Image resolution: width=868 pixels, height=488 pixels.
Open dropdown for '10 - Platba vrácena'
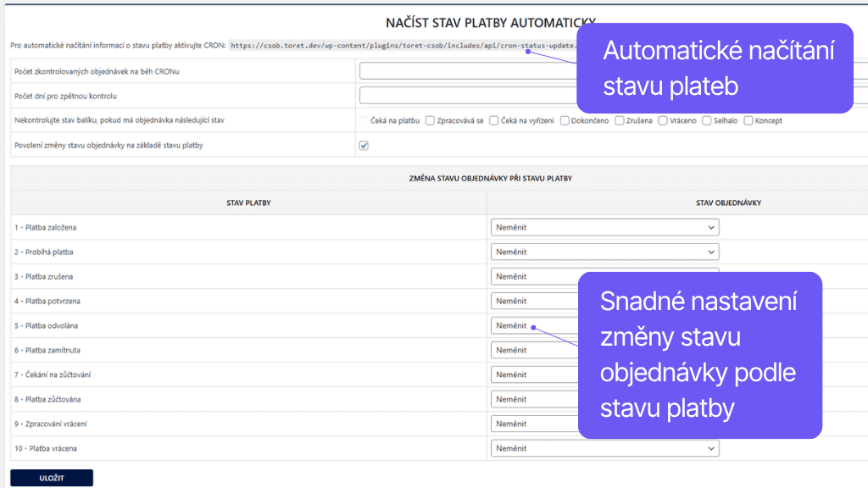tap(605, 448)
